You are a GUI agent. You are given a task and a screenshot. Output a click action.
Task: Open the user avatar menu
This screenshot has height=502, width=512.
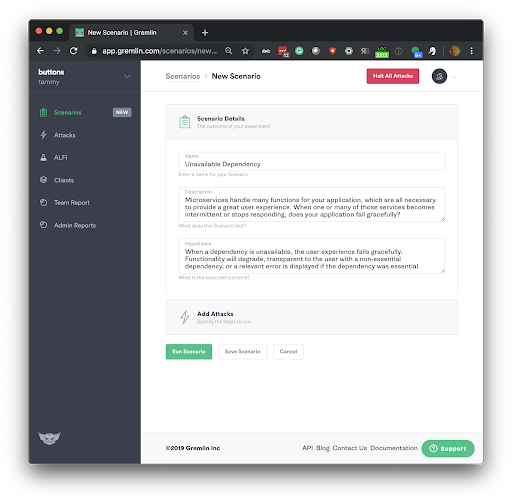pos(439,76)
